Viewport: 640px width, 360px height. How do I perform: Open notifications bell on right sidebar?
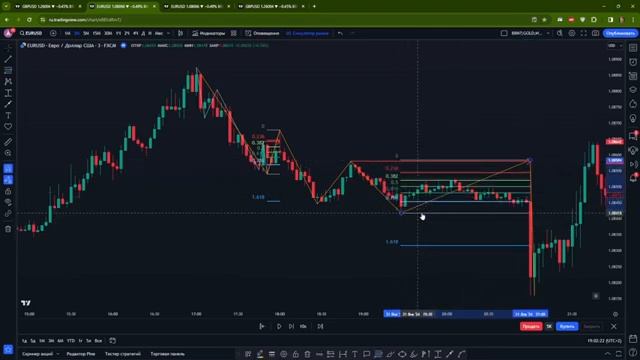(x=633, y=178)
